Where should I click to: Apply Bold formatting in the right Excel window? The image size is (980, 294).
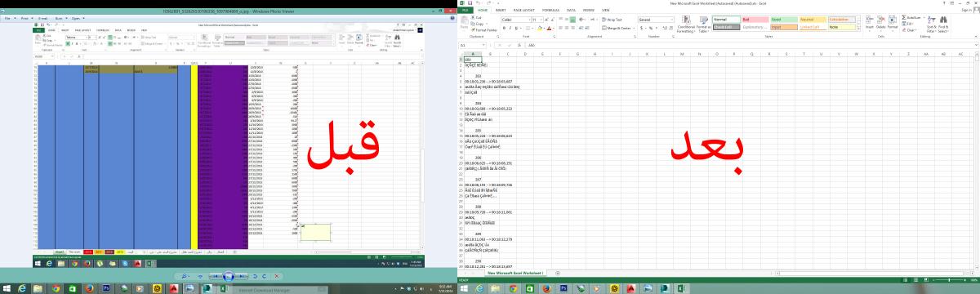504,27
